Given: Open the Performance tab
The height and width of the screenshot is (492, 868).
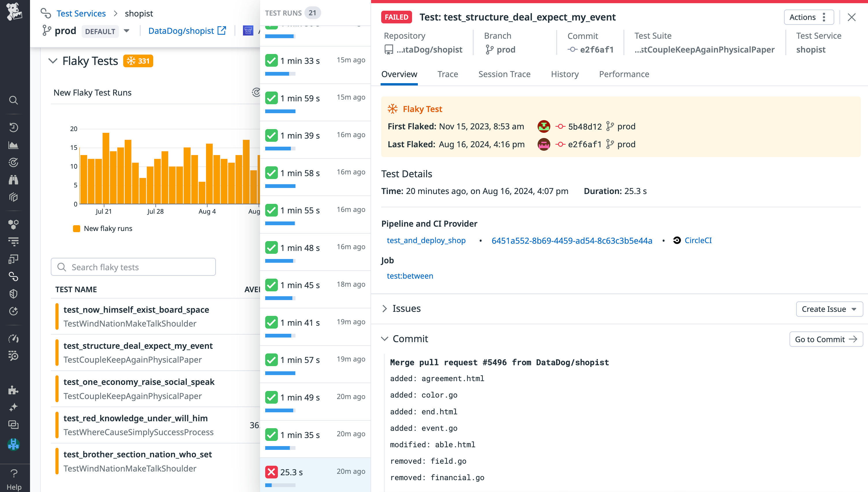Looking at the screenshot, I should click(624, 74).
